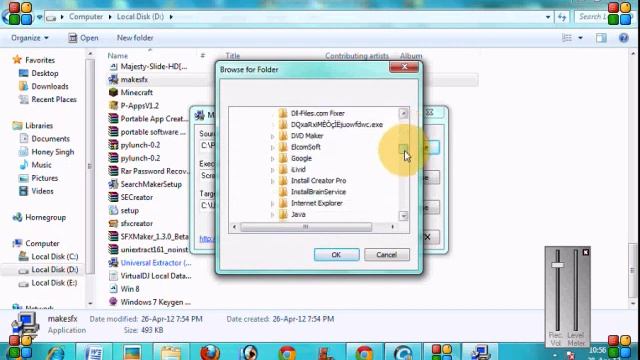Open the Pictures library
Screen dimensions: 640x360
pyautogui.click(x=44, y=178)
